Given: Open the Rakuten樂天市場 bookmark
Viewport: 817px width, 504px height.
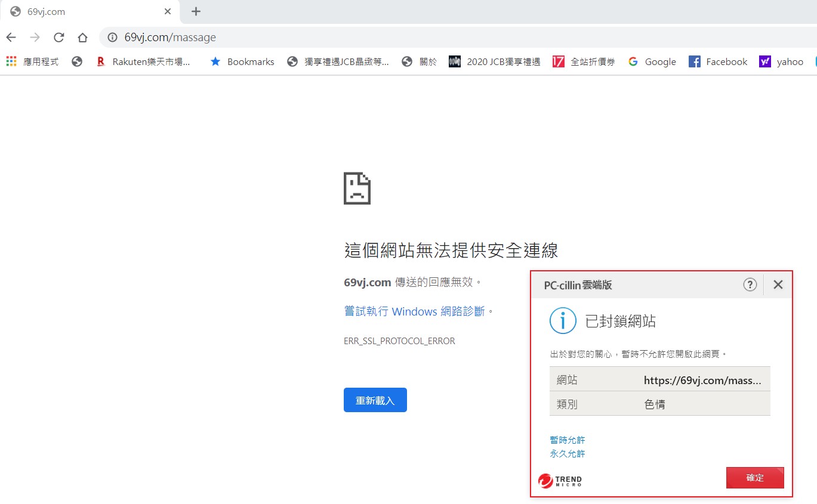Looking at the screenshot, I should 143,61.
